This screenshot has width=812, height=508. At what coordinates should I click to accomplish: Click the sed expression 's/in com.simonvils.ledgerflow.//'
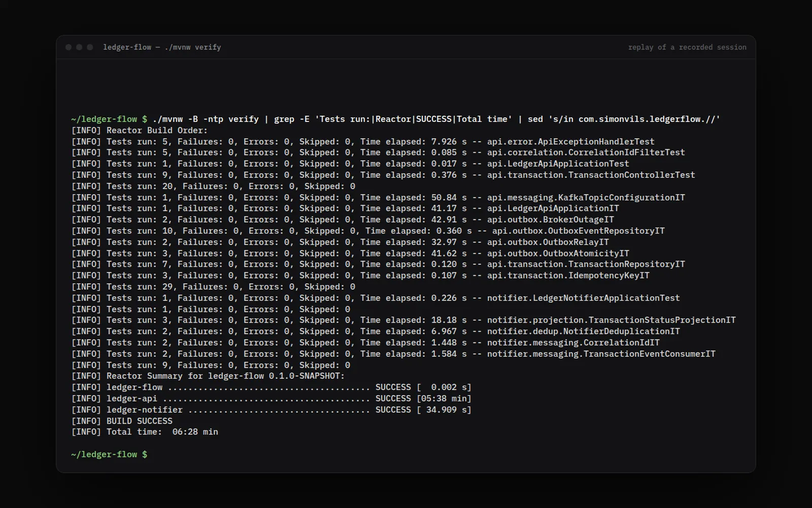coord(634,119)
